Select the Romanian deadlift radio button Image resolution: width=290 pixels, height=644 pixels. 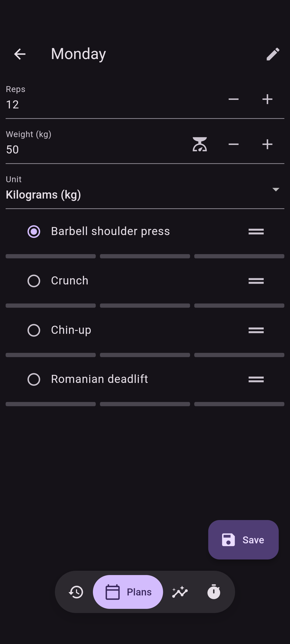pyautogui.click(x=34, y=379)
